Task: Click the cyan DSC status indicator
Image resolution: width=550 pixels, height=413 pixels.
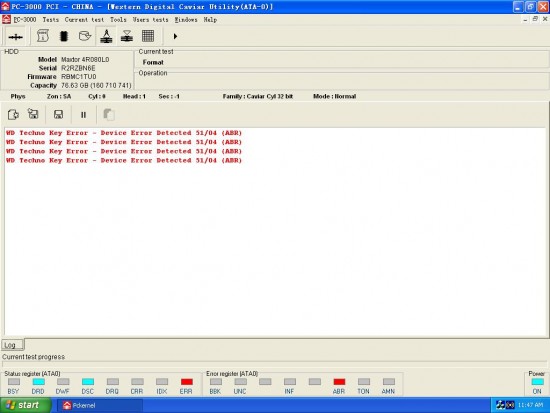Action: point(88,381)
